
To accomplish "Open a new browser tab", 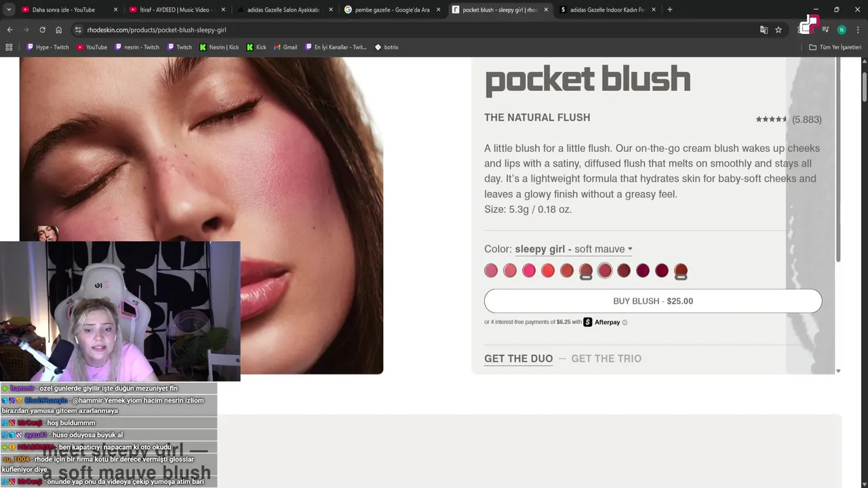I will 669,9.
